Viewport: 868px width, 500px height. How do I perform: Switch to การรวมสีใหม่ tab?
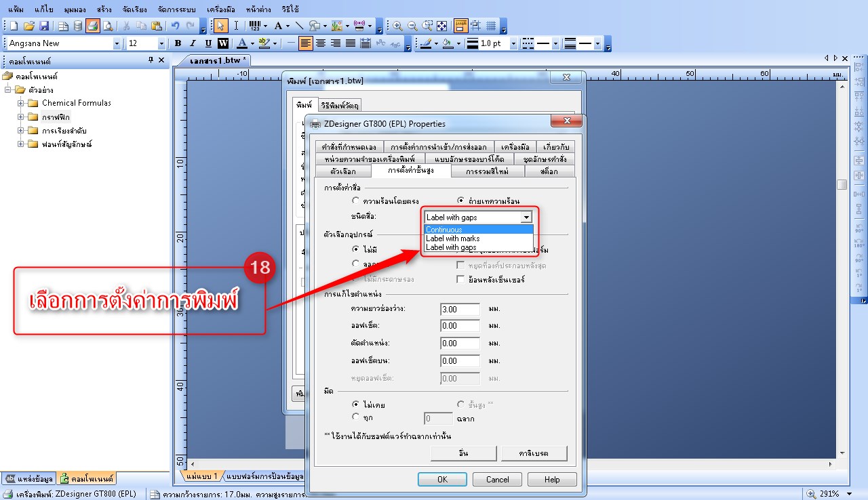tap(487, 171)
